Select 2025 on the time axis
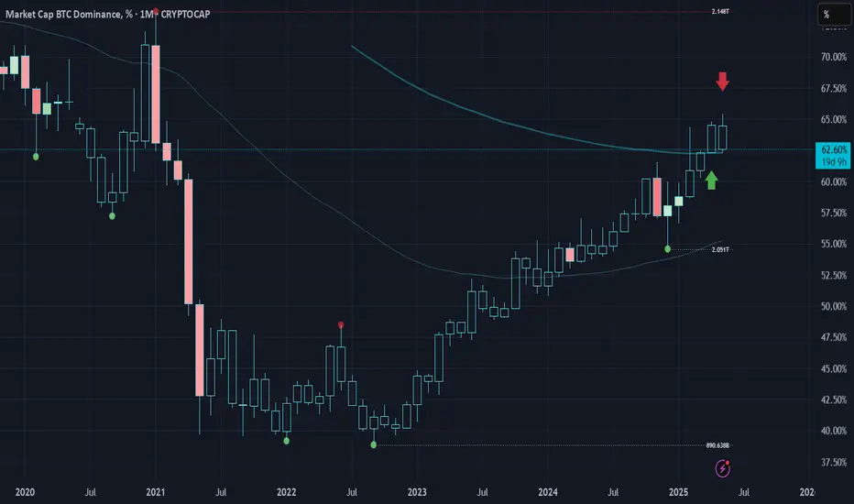Viewport: 854px width, 504px height. (678, 492)
